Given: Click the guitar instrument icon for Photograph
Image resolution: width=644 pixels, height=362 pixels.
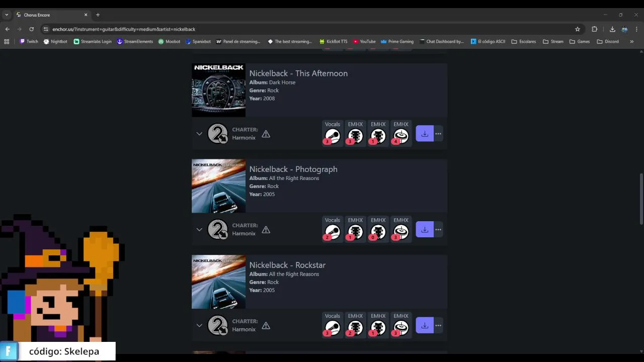Looking at the screenshot, I should click(x=355, y=232).
